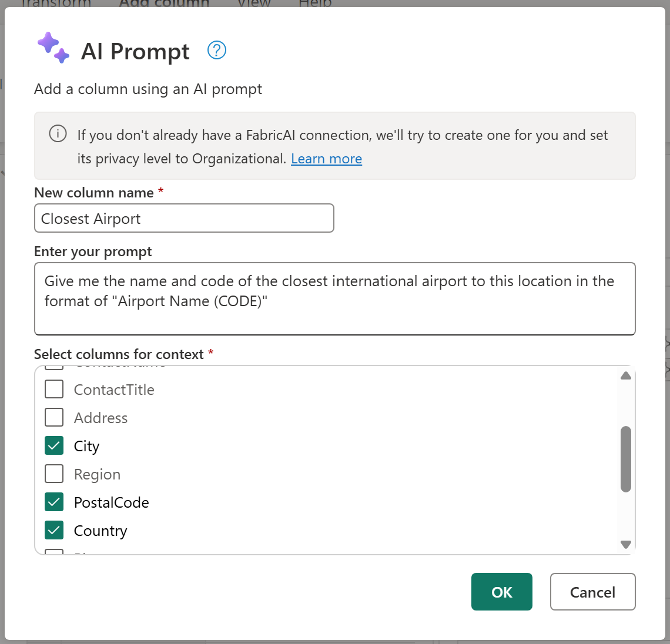The height and width of the screenshot is (644, 670).
Task: Open the Learn more link
Action: pyautogui.click(x=326, y=159)
